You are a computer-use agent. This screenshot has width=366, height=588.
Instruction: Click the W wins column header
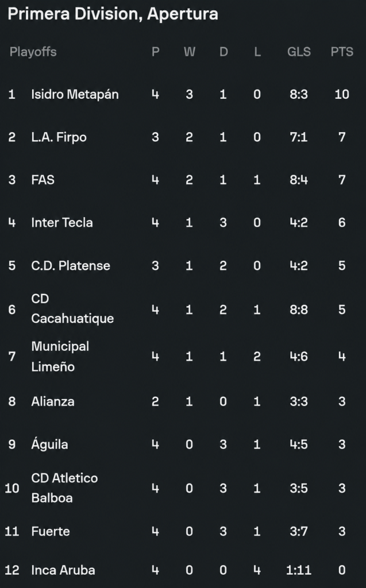click(x=189, y=52)
